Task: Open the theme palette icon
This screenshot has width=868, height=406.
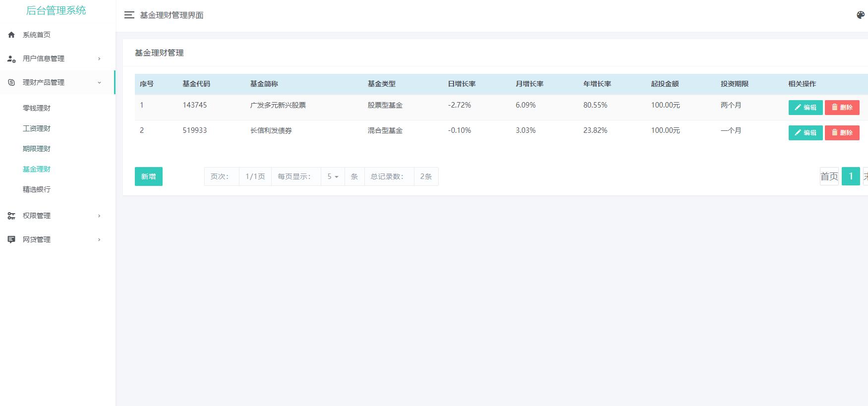Action: pos(861,15)
